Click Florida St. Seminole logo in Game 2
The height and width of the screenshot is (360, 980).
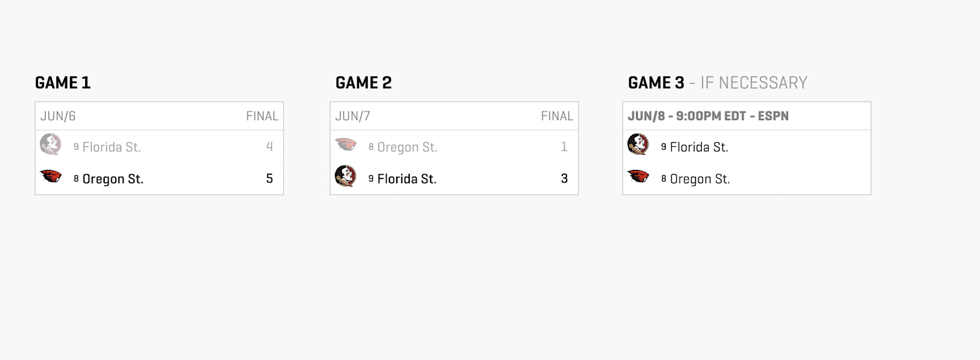[345, 177]
